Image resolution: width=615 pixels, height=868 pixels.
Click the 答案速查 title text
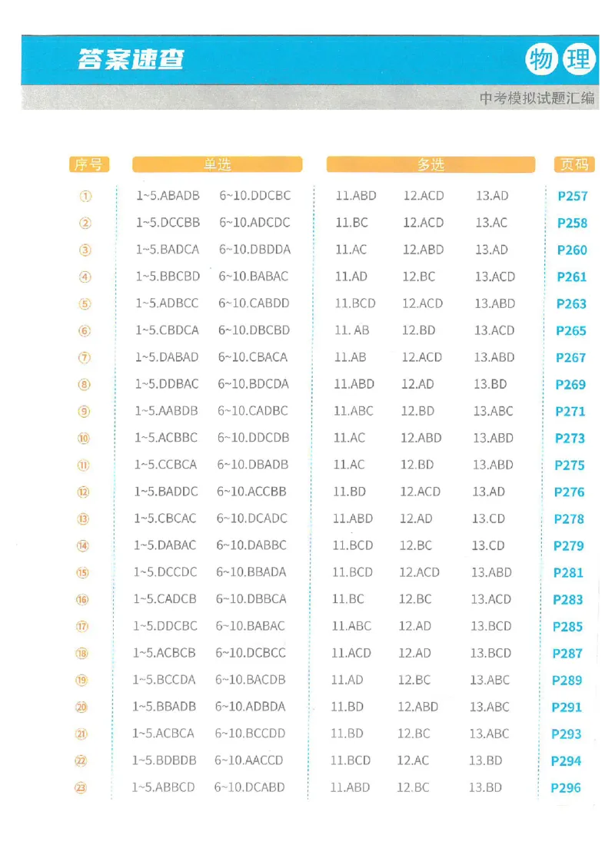pos(131,59)
